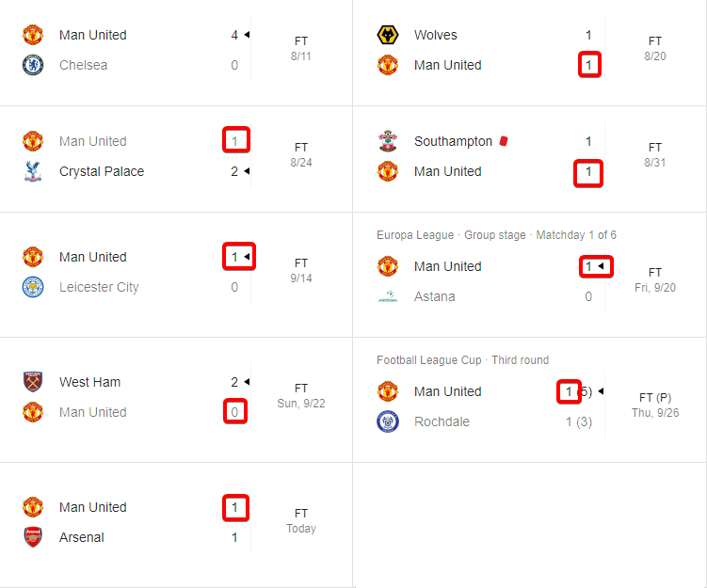The height and width of the screenshot is (588, 707).
Task: Select the Leicester City team name
Action: [x=99, y=288]
